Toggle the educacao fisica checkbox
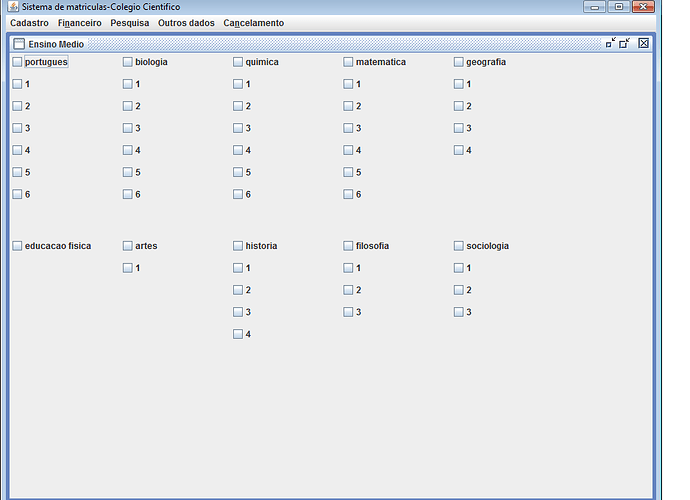Viewport: 690px width, 500px height. pyautogui.click(x=52, y=246)
